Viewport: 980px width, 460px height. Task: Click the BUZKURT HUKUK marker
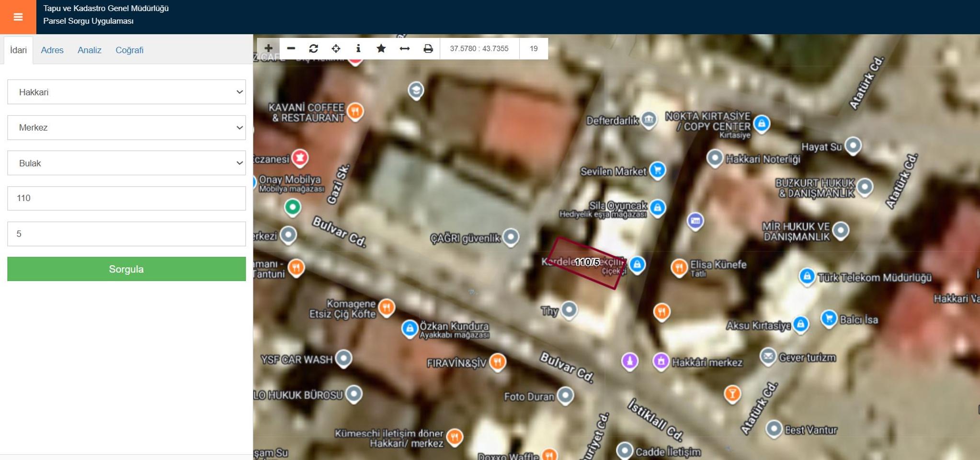(x=865, y=186)
